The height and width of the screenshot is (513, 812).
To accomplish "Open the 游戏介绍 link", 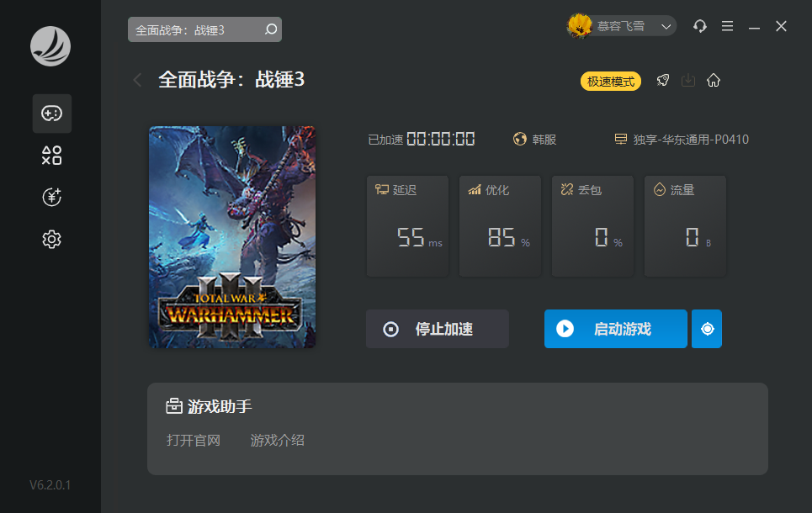I will (278, 440).
